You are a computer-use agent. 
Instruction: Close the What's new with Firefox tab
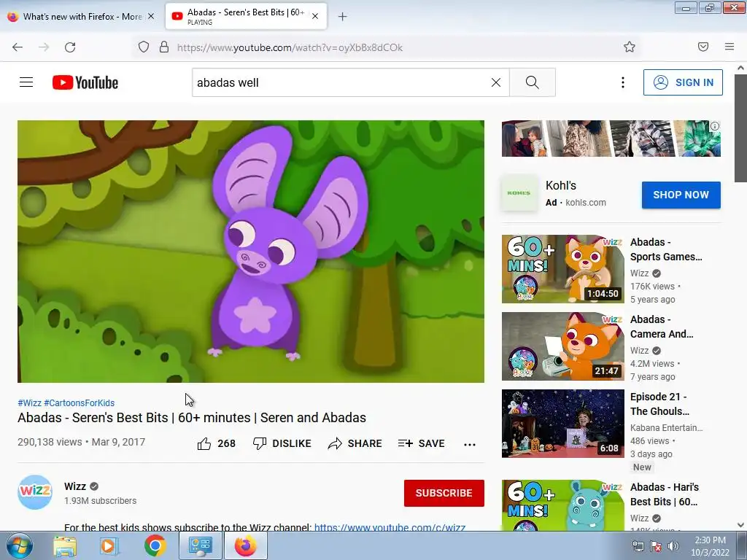pyautogui.click(x=151, y=16)
